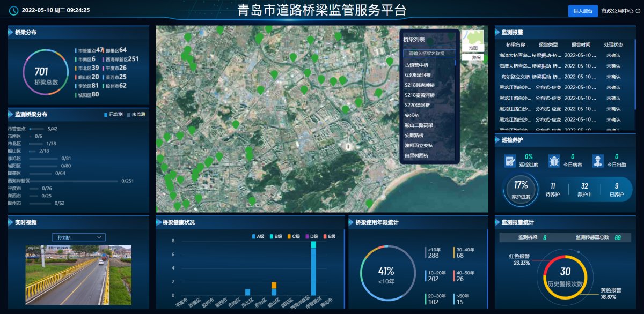This screenshot has height=314, width=644.
Task: Click the clock icon beside the date
Action: tap(14, 10)
